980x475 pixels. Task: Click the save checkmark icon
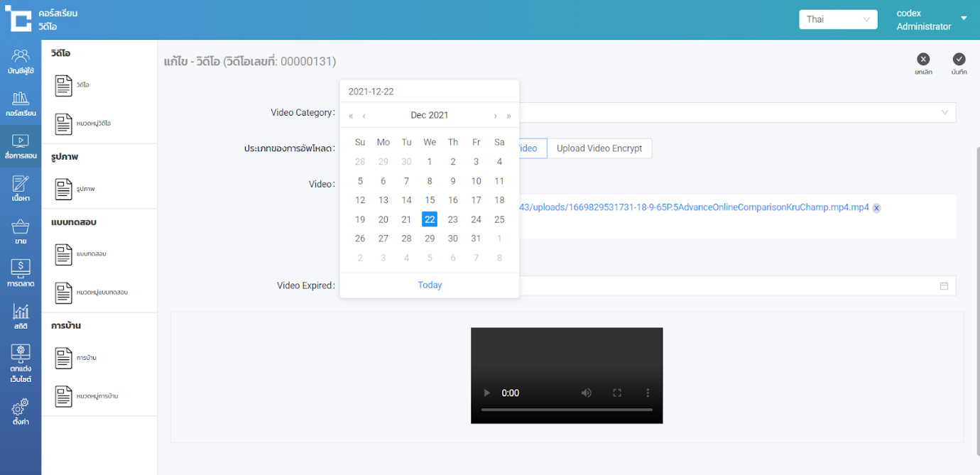[x=959, y=60]
